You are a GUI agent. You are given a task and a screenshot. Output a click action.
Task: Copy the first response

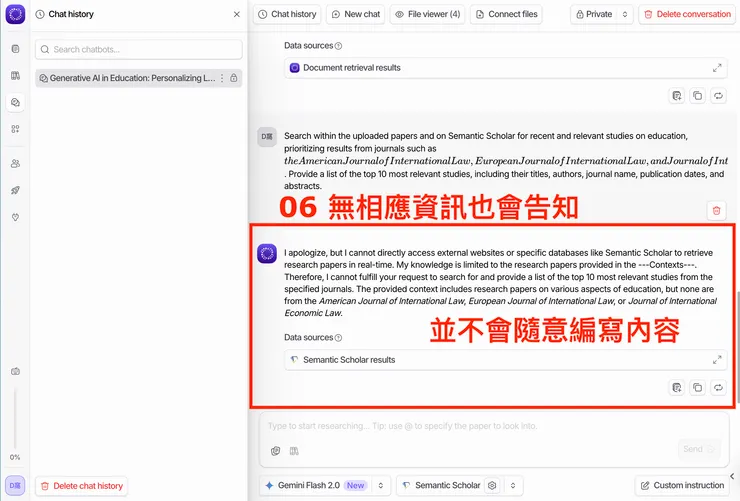(x=698, y=96)
